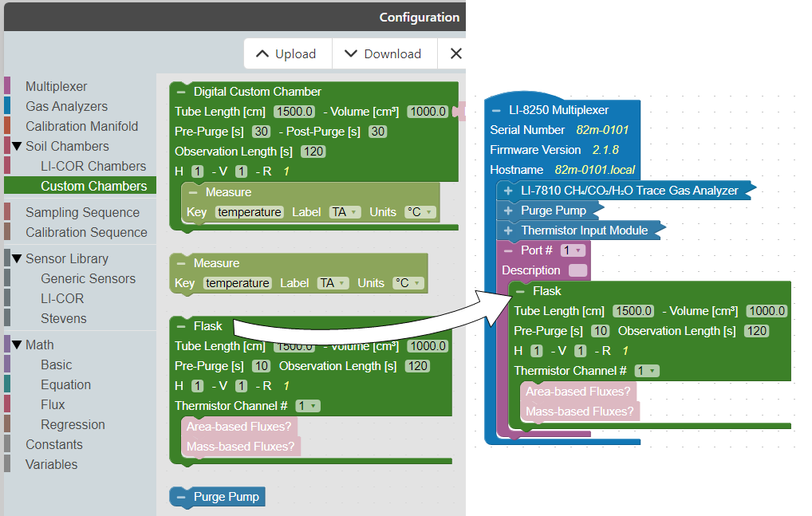Click the Download button
Screen dimensions: 812x516
click(384, 53)
